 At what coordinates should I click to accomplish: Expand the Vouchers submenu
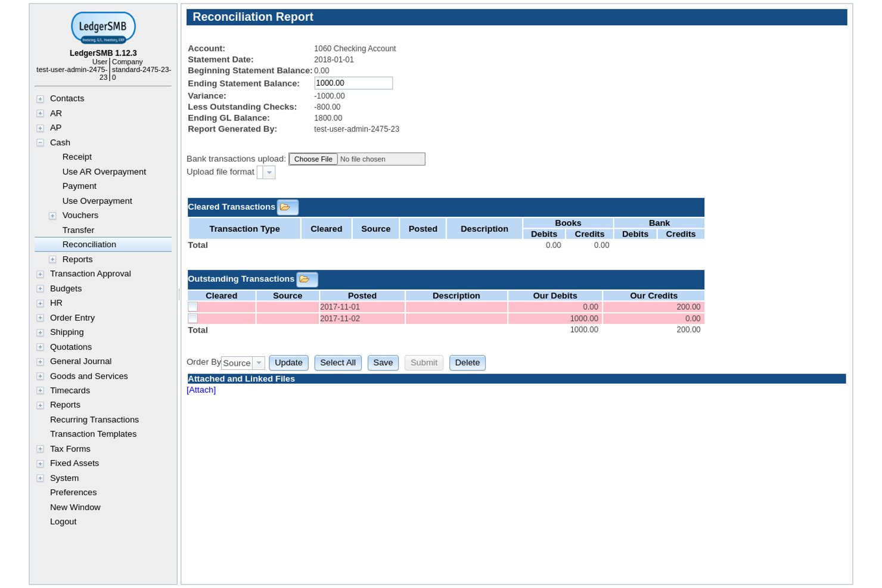[52, 216]
